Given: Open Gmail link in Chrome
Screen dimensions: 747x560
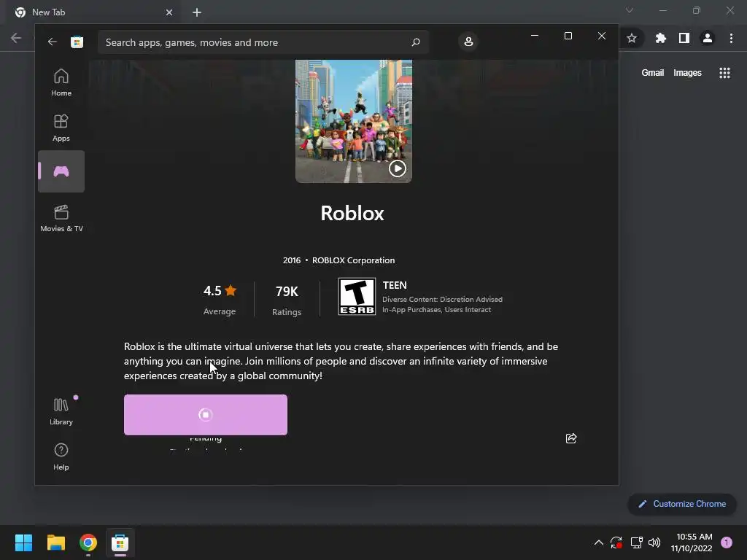Looking at the screenshot, I should pyautogui.click(x=652, y=73).
